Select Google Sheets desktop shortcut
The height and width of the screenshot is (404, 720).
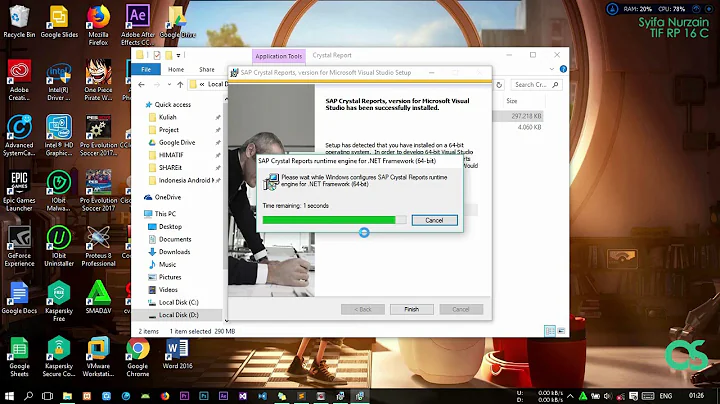point(19,357)
